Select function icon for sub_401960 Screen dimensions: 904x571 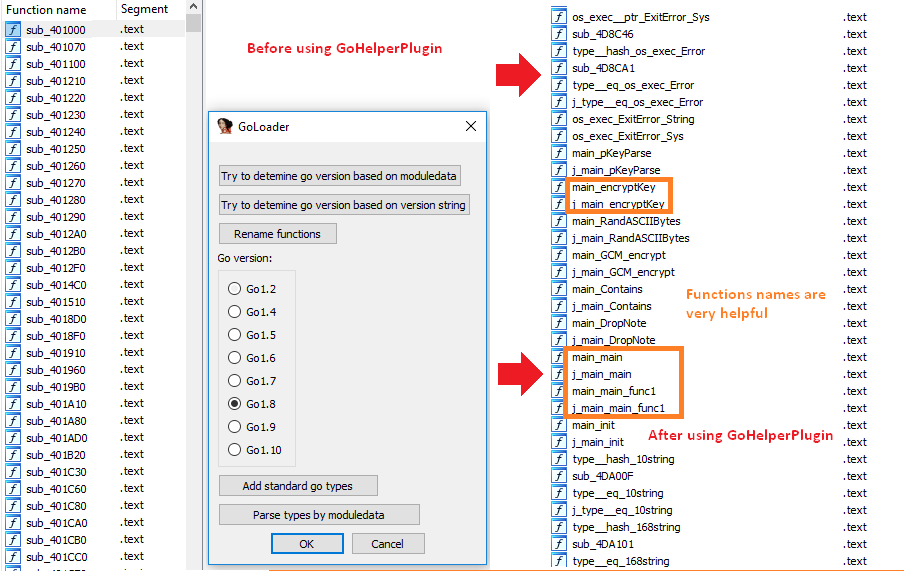coord(13,370)
